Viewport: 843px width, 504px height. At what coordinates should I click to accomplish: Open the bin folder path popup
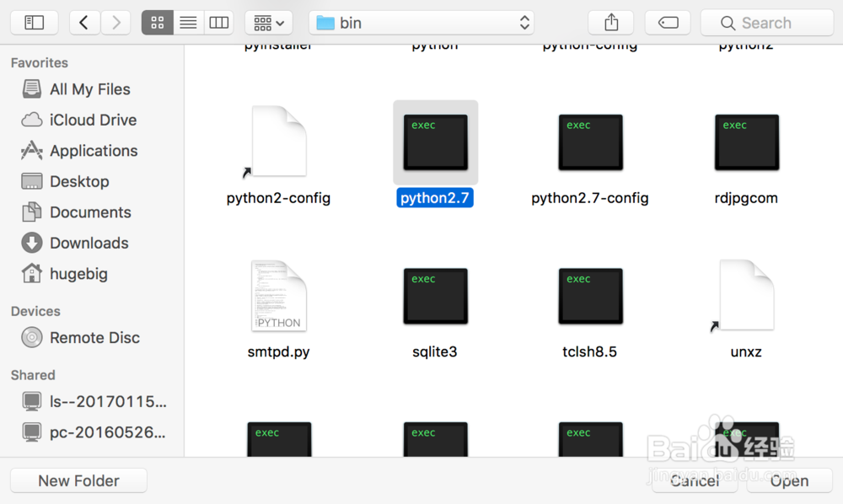pyautogui.click(x=421, y=23)
